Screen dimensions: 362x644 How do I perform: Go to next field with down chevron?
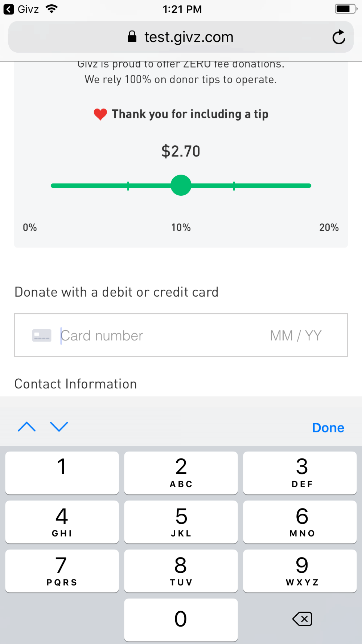pos(59,427)
